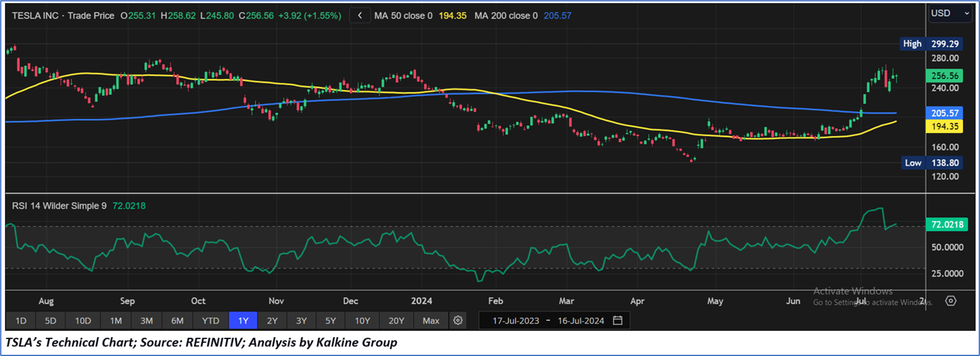Select the MA 200 close indicator label

click(506, 16)
